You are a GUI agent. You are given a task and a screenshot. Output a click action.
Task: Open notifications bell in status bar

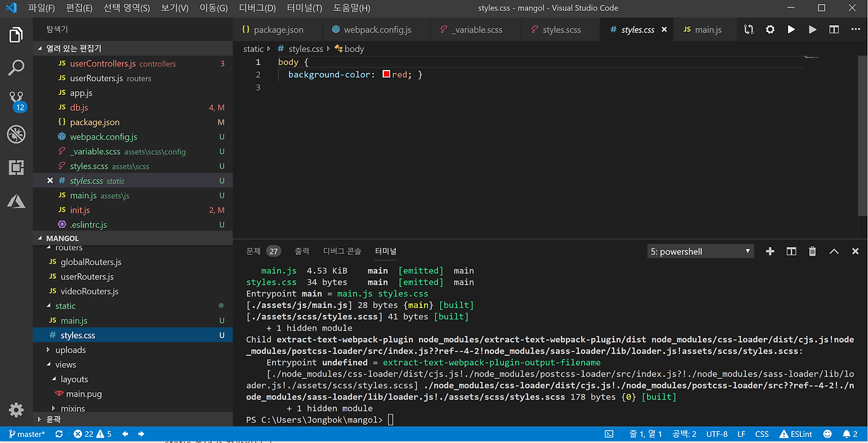[850, 434]
